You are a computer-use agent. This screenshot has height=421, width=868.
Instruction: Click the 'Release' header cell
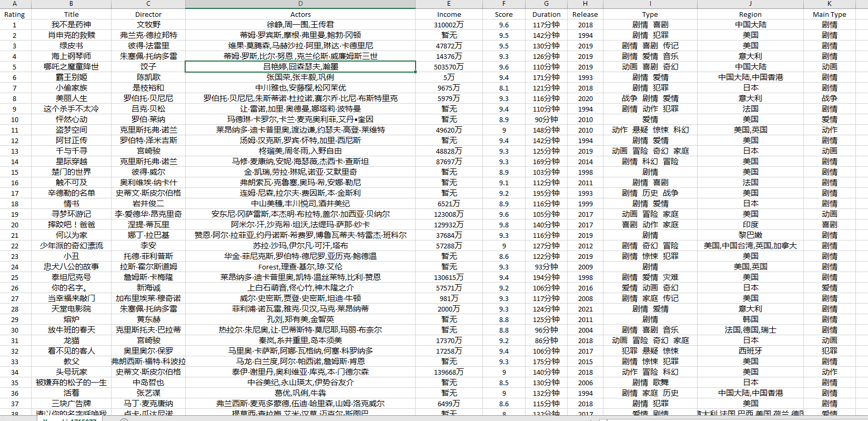point(585,14)
